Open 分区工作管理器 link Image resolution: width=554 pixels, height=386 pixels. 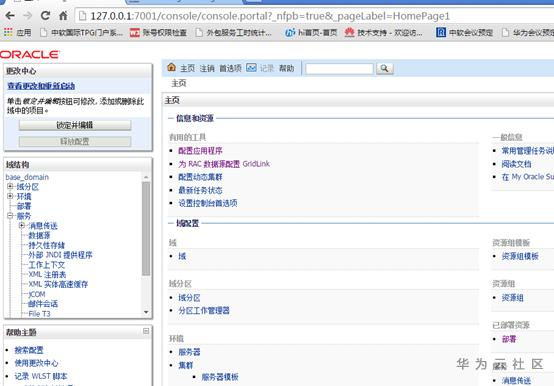(x=204, y=311)
